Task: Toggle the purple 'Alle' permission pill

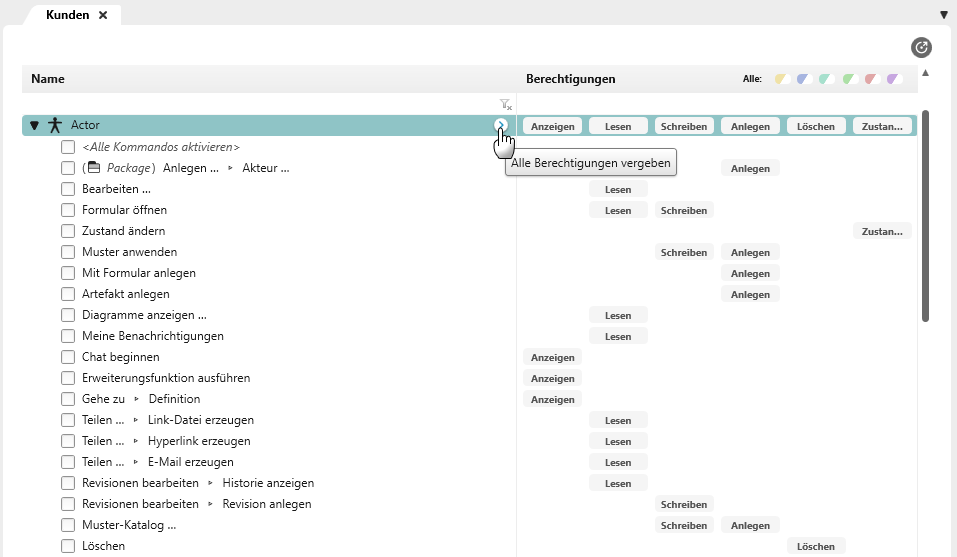Action: click(893, 79)
